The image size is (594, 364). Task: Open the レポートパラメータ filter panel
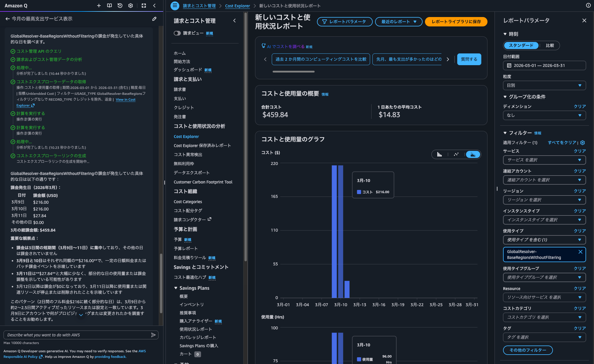[345, 22]
